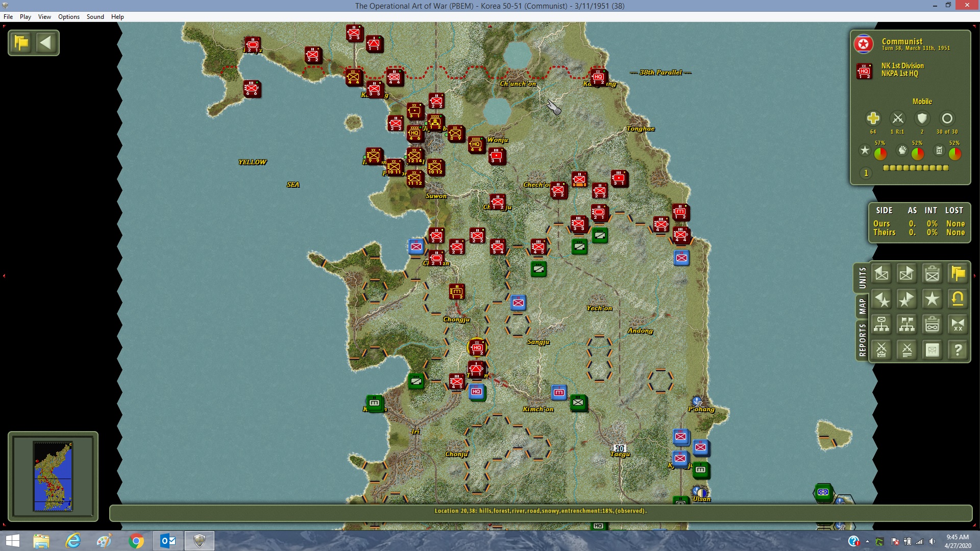Open the Options menu

69,17
